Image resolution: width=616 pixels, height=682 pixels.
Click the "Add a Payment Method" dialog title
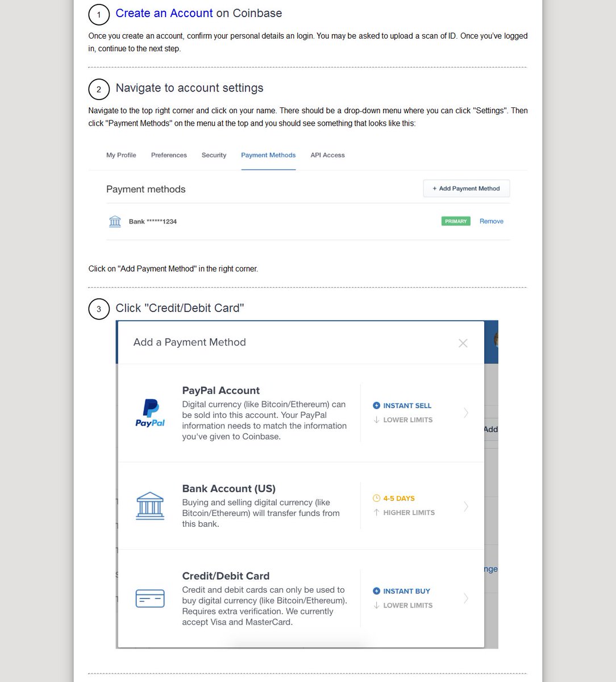[189, 342]
